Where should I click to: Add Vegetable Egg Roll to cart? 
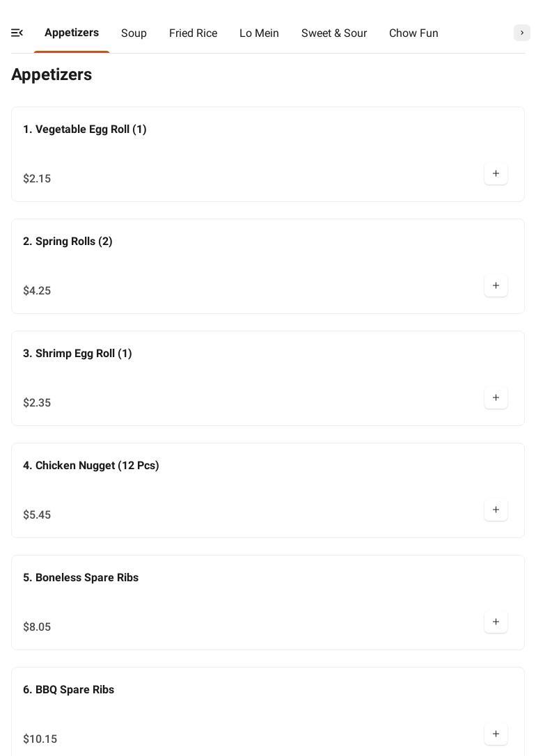(x=496, y=174)
